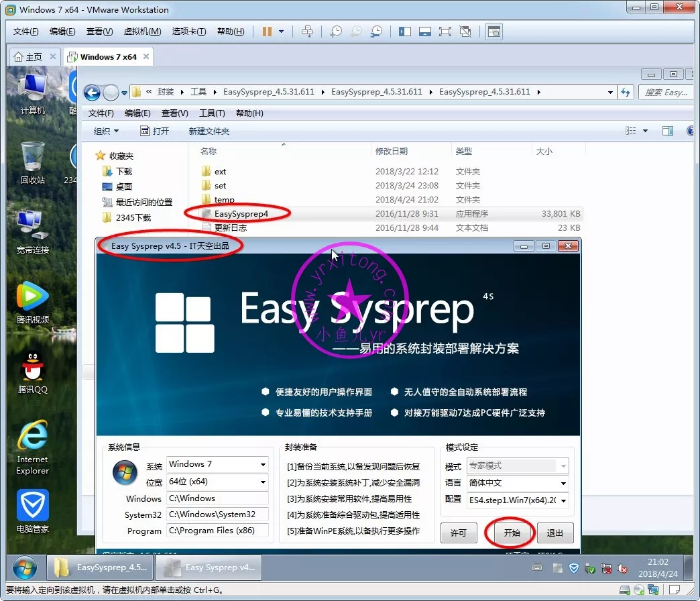Open the snapshot manager icon

377,32
